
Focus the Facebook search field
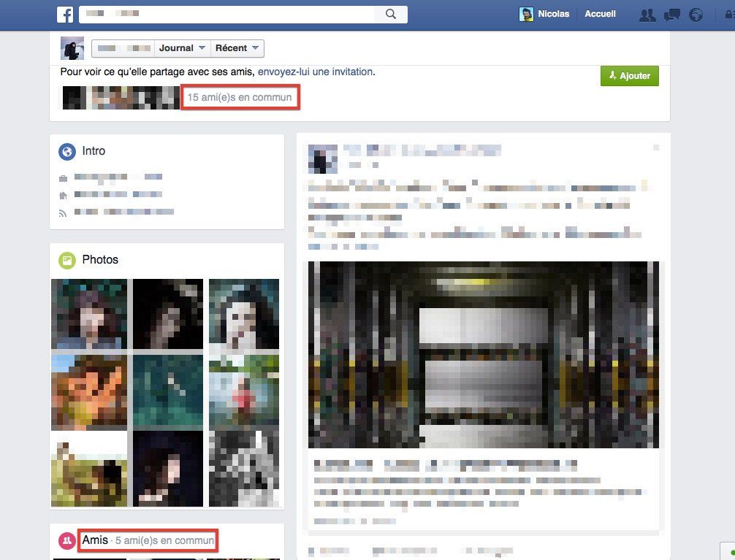pos(226,14)
